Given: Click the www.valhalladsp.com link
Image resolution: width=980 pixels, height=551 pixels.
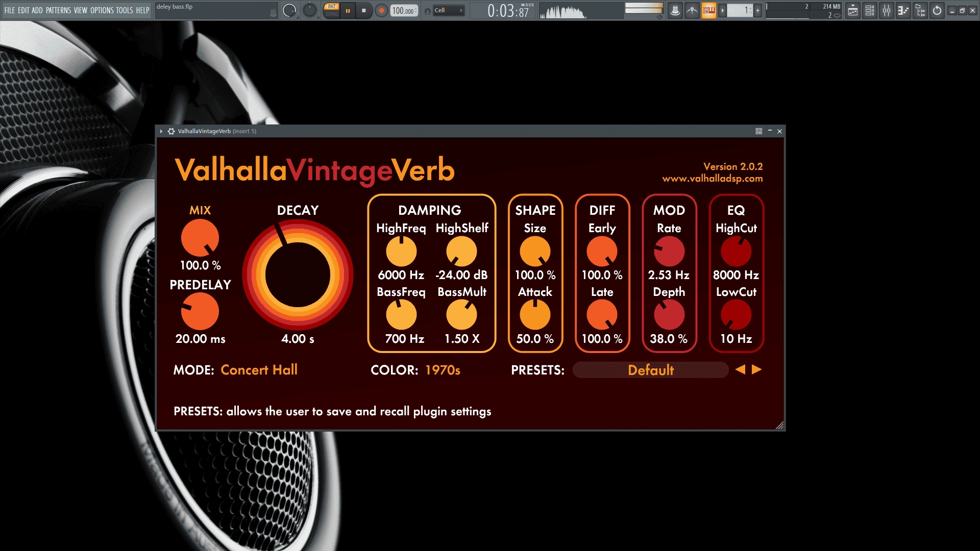Looking at the screenshot, I should click(713, 179).
